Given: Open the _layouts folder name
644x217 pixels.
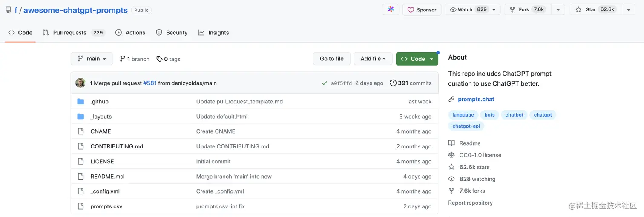Looking at the screenshot, I should [x=101, y=117].
